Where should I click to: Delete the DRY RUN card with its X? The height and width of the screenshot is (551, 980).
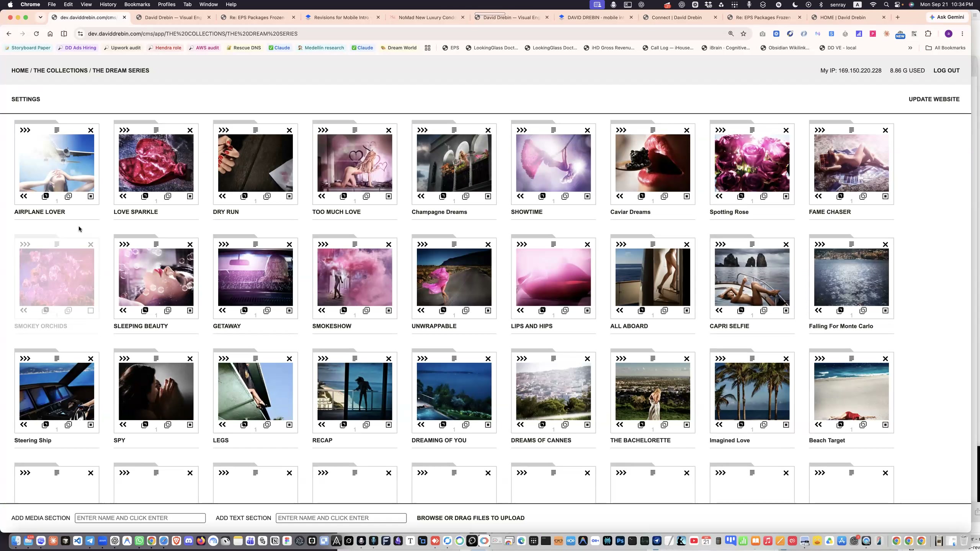289,130
